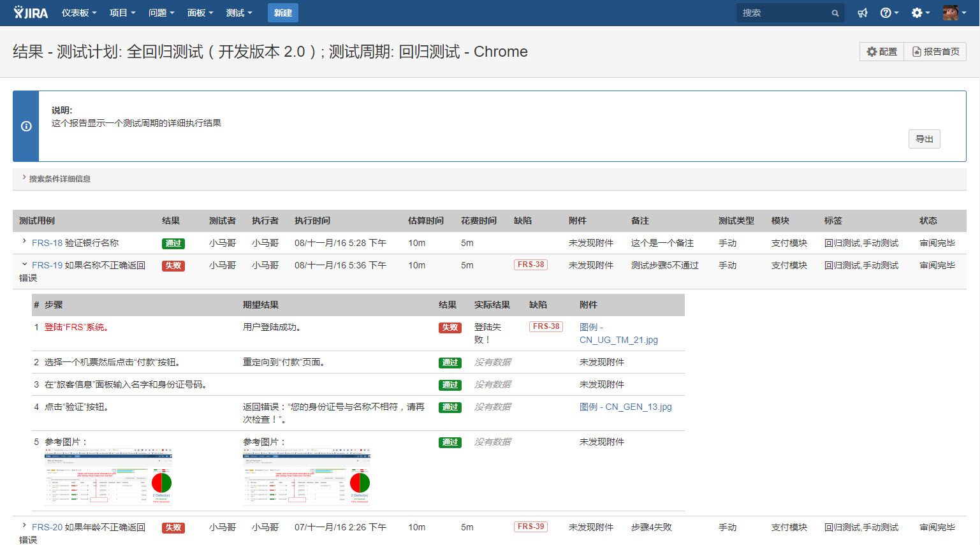Click the 通过 badge in step 4
Viewport: 980px width, 545px height.
coord(450,407)
